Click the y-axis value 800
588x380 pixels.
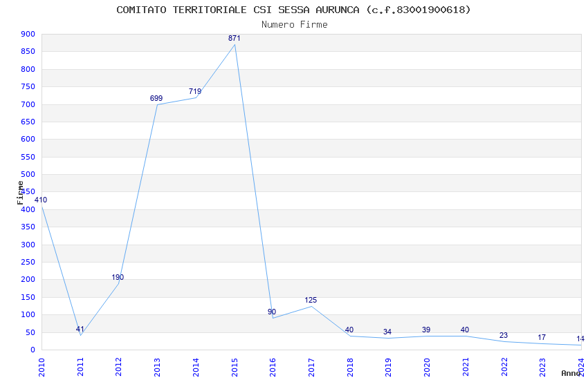tap(28, 69)
